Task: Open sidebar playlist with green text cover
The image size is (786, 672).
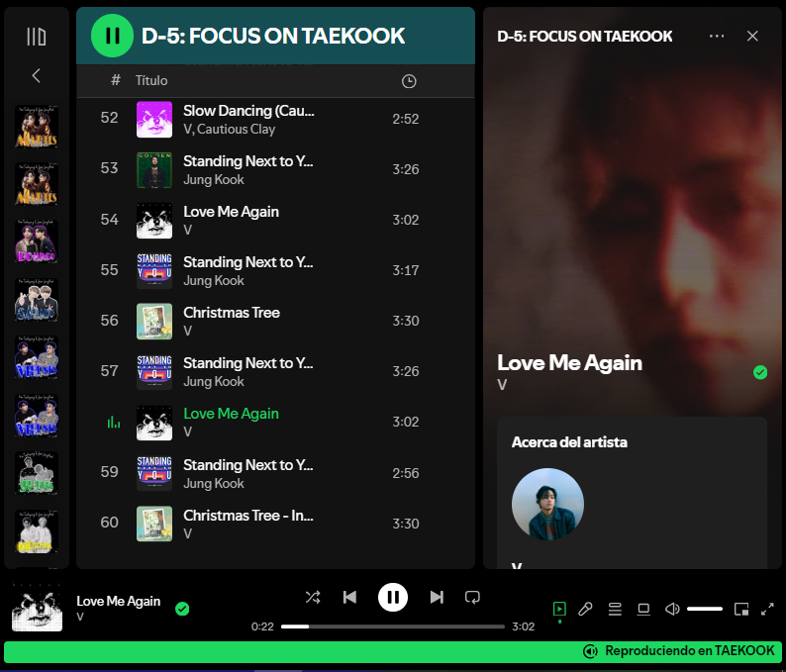Action: pyautogui.click(x=37, y=473)
